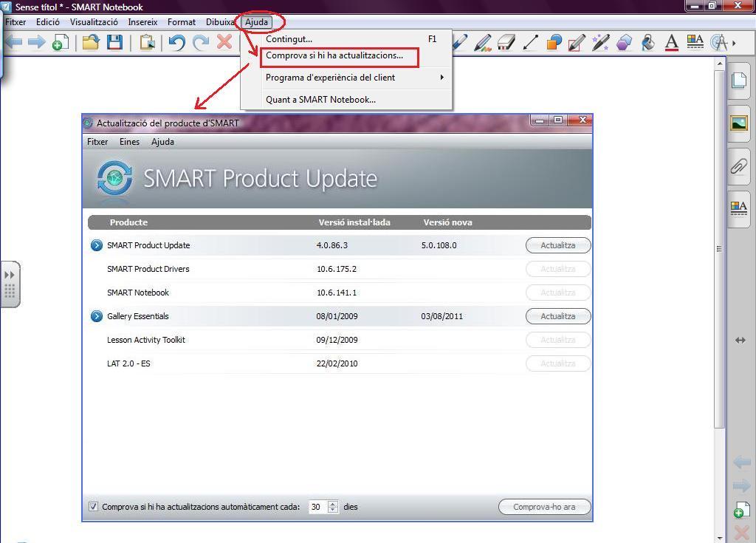Select the Magic Pen tool
756x543 pixels.
601,42
